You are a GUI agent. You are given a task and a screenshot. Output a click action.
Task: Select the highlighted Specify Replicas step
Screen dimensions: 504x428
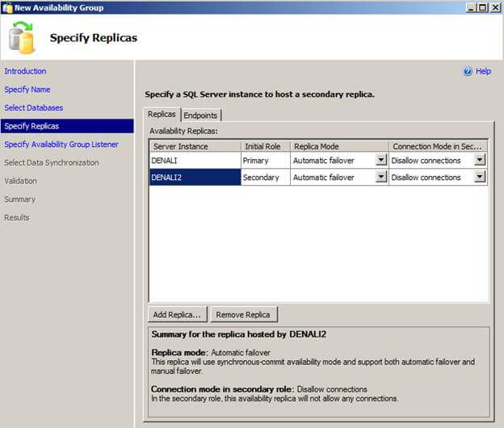click(31, 126)
